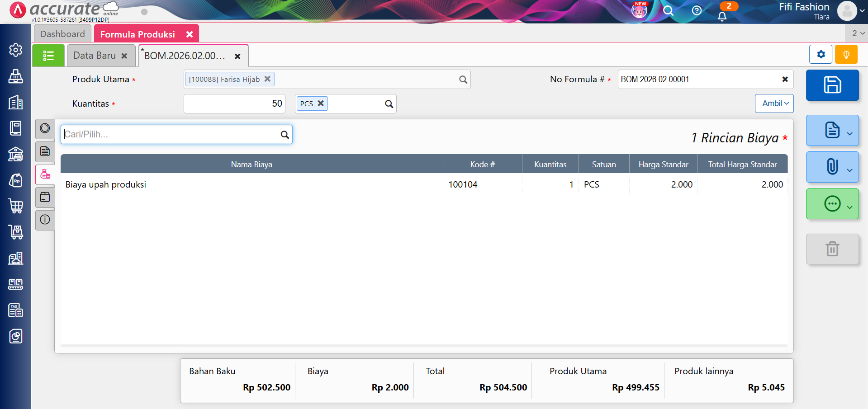The image size is (868, 409).
Task: Close the Formula Produksi tab
Action: pyautogui.click(x=190, y=34)
